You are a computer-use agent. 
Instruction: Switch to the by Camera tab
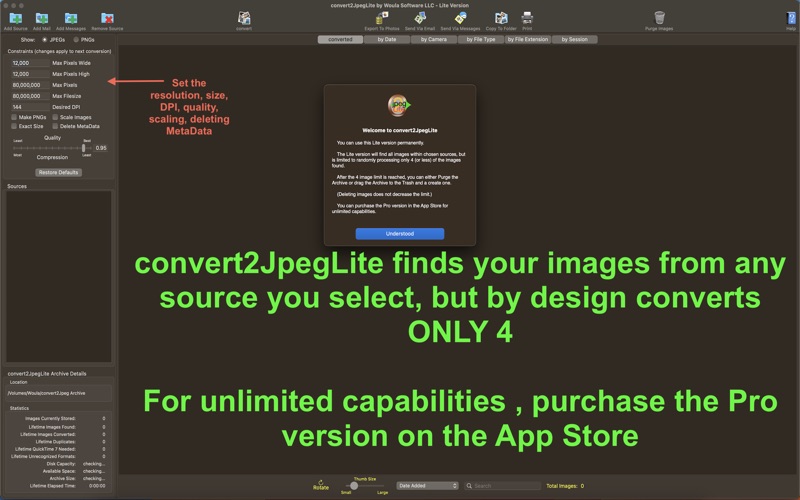point(434,39)
